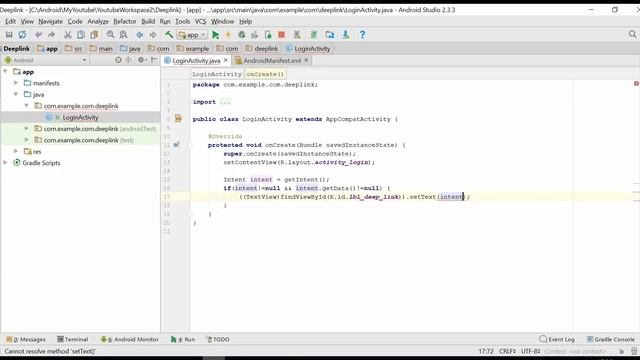Select LoginActivity in the project tree

click(80, 117)
